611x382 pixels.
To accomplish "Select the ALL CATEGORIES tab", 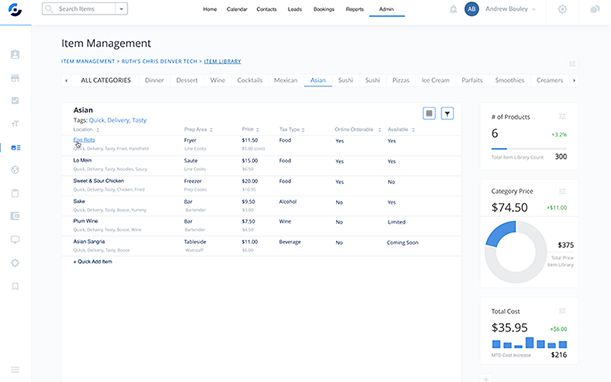I will pyautogui.click(x=106, y=80).
